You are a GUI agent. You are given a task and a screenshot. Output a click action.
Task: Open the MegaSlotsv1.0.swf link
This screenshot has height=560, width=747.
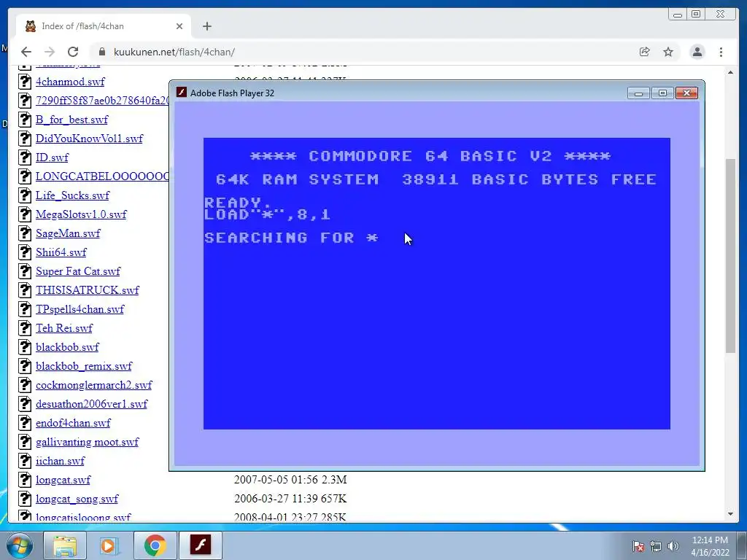(81, 214)
